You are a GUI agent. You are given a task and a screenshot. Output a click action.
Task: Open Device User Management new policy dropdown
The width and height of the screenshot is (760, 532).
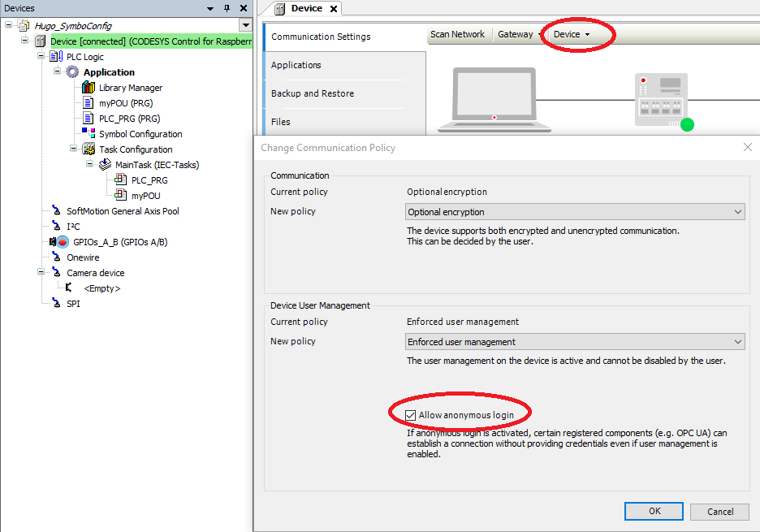point(575,342)
